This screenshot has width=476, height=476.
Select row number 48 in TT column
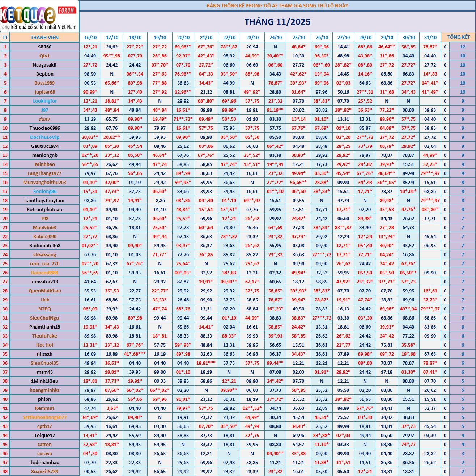click(5, 471)
